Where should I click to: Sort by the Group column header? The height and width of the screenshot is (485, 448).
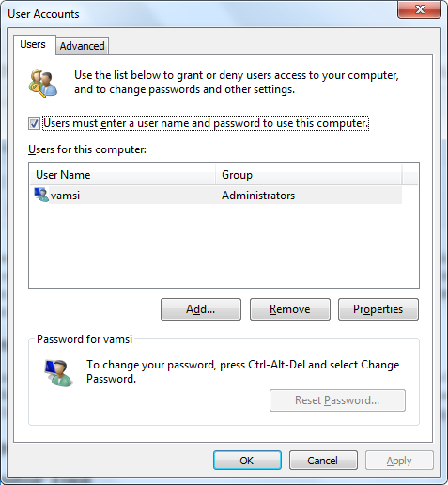(x=309, y=175)
